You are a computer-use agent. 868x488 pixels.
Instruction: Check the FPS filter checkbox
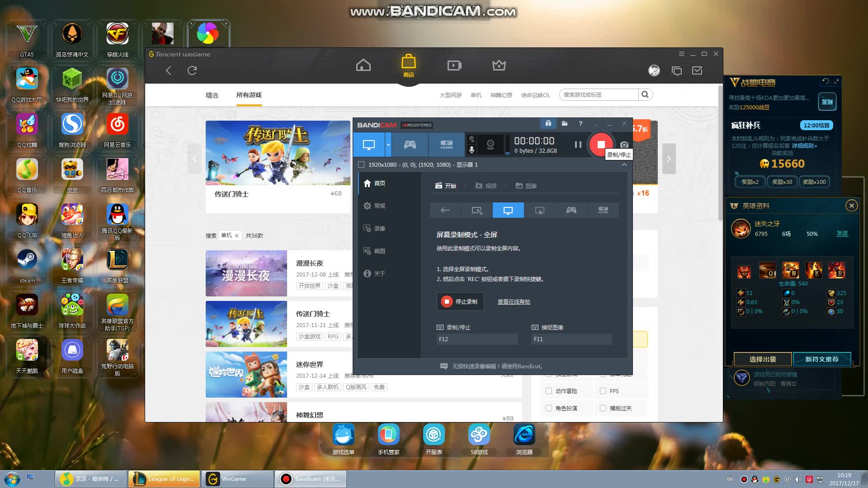click(x=603, y=391)
